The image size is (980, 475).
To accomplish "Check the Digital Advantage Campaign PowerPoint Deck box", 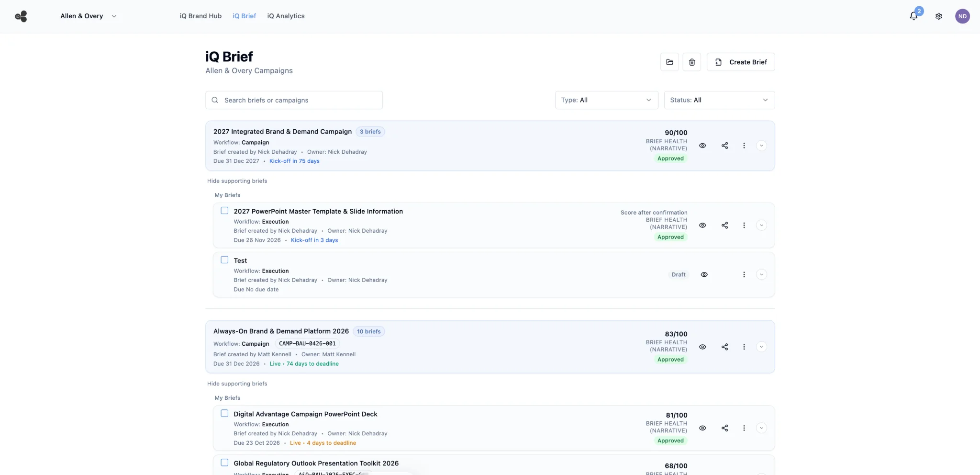I will [x=224, y=413].
